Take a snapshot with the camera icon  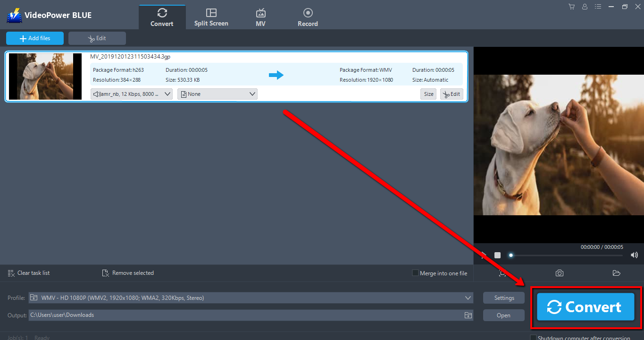(559, 273)
